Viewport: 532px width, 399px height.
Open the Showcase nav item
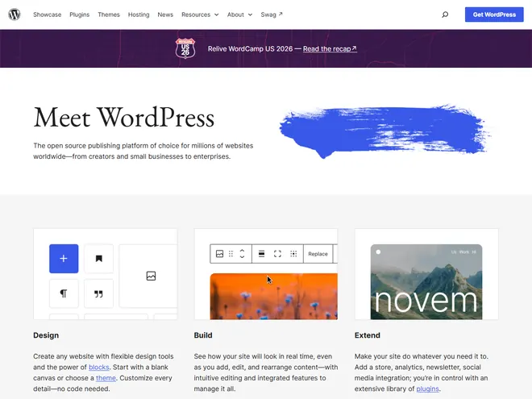[x=48, y=15]
